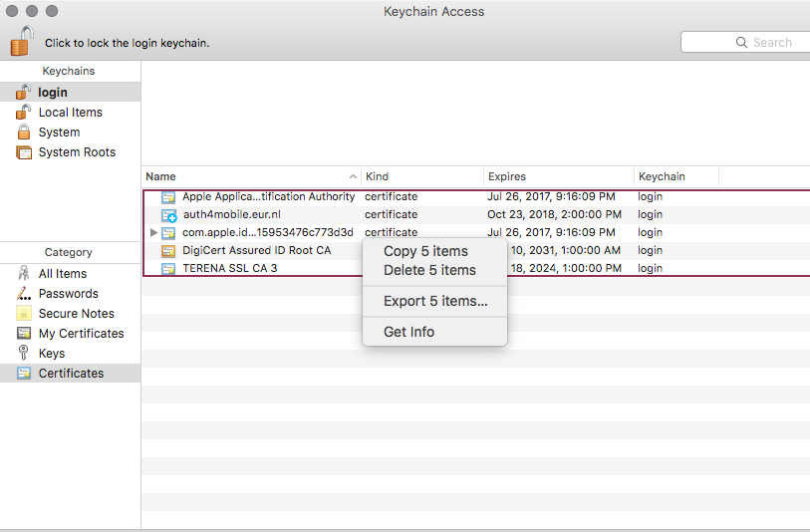
Task: Click the 'Click to lock the login keychain.' text
Action: (x=128, y=43)
